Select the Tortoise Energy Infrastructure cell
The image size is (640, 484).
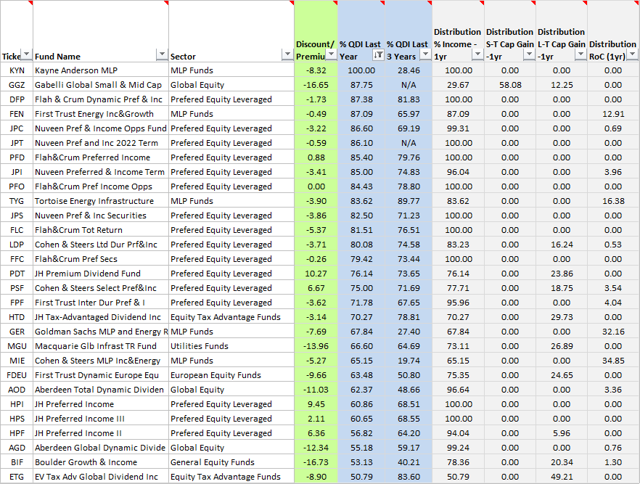click(x=101, y=201)
